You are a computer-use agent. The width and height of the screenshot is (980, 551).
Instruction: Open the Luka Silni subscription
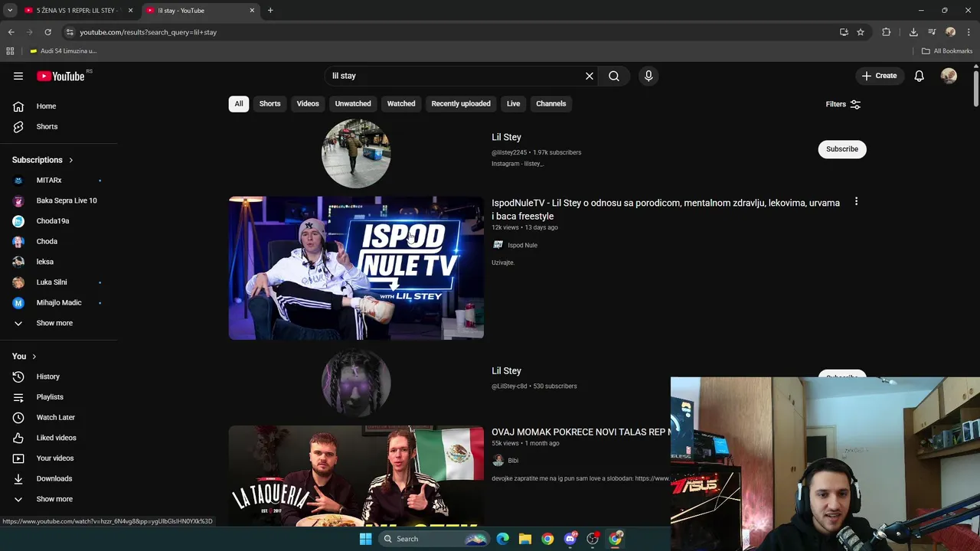click(x=59, y=282)
